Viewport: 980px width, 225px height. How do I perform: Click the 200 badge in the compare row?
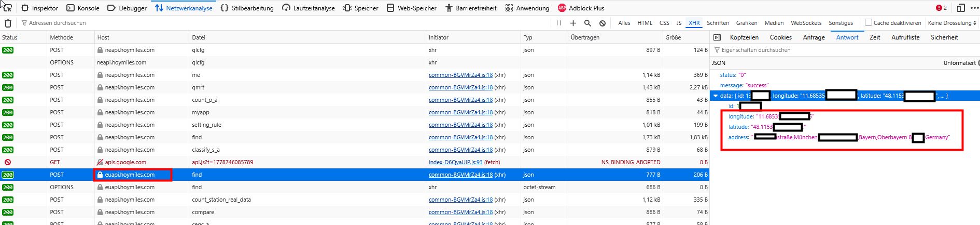8,212
